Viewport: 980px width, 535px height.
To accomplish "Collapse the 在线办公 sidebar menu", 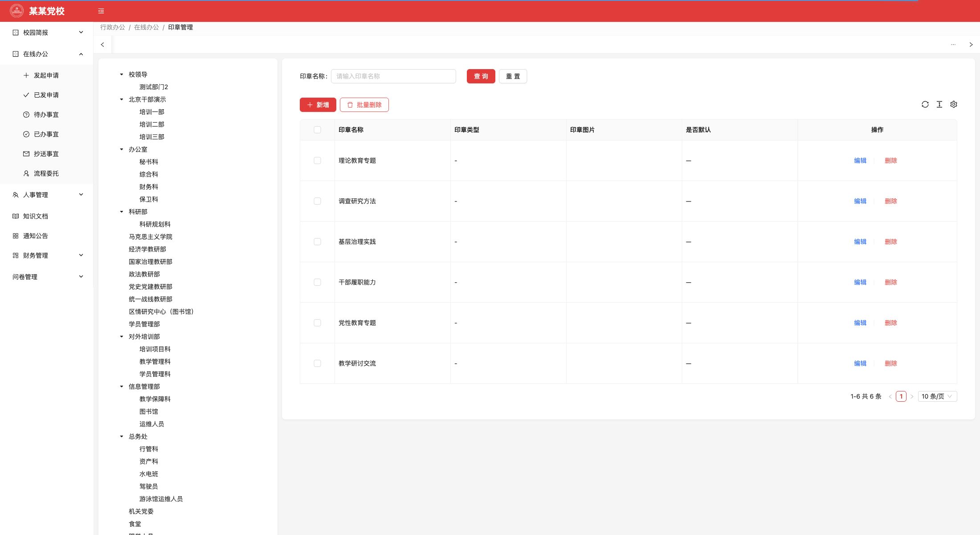I will tap(46, 54).
